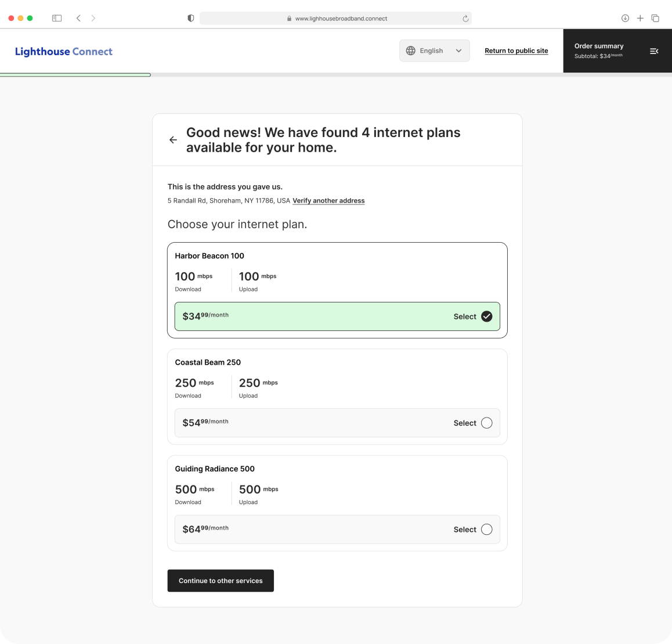This screenshot has height=644, width=672.
Task: Click the browser forward chevron
Action: (93, 19)
